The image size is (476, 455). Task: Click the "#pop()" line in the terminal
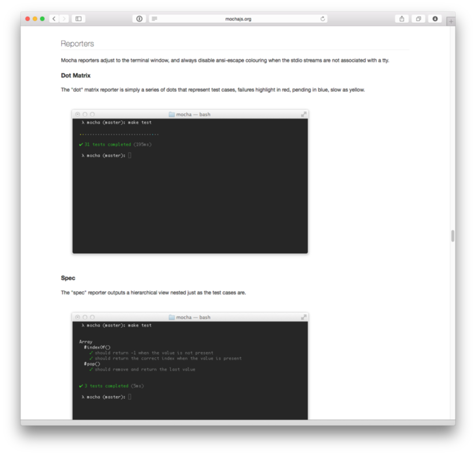92,364
